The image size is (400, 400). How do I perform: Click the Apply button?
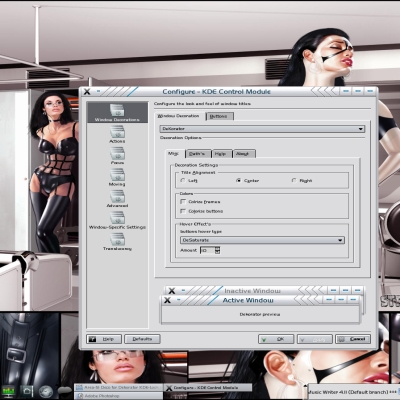click(315, 339)
